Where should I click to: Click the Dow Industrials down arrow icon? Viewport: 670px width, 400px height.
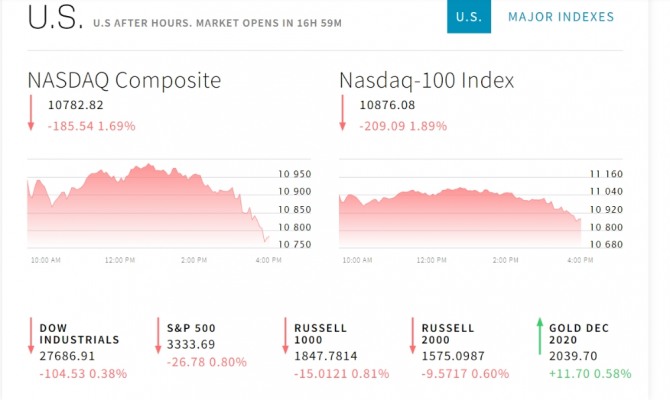[31, 336]
